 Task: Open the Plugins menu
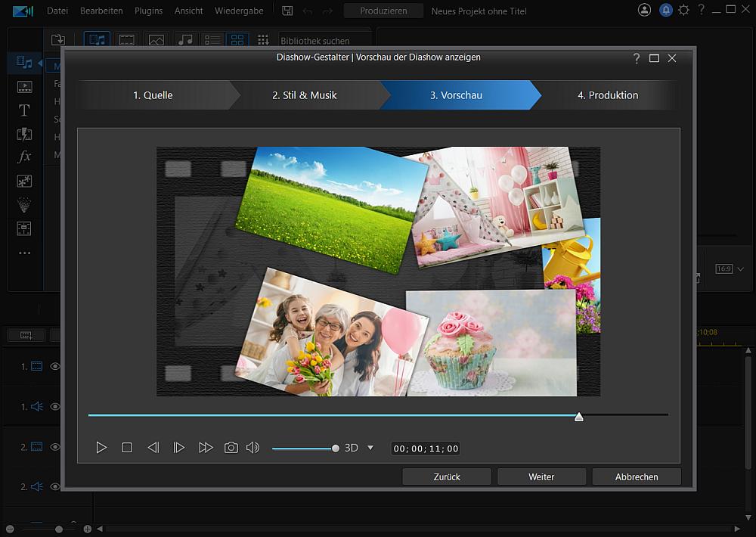tap(148, 11)
